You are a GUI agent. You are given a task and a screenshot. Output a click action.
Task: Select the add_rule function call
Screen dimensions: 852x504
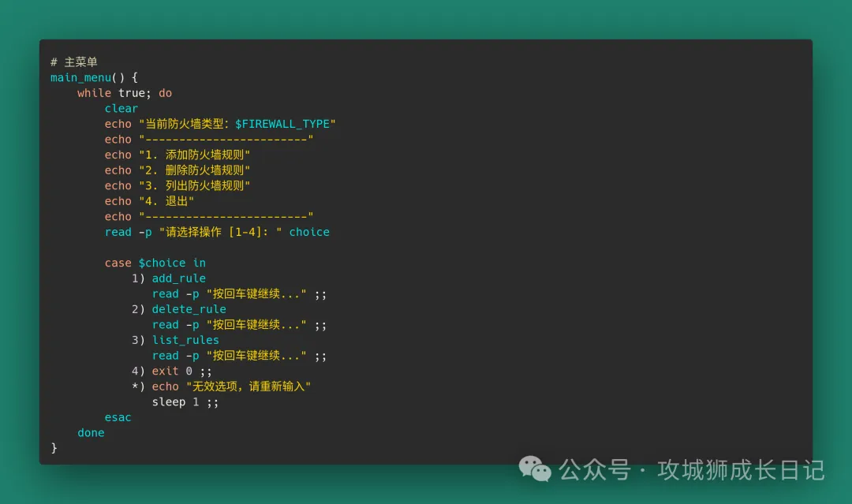point(178,278)
